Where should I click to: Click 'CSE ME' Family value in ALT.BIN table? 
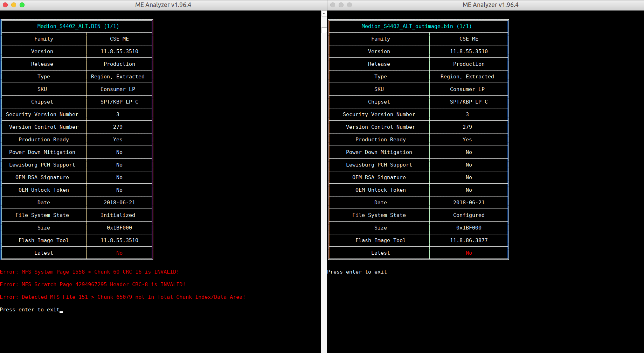pyautogui.click(x=119, y=39)
